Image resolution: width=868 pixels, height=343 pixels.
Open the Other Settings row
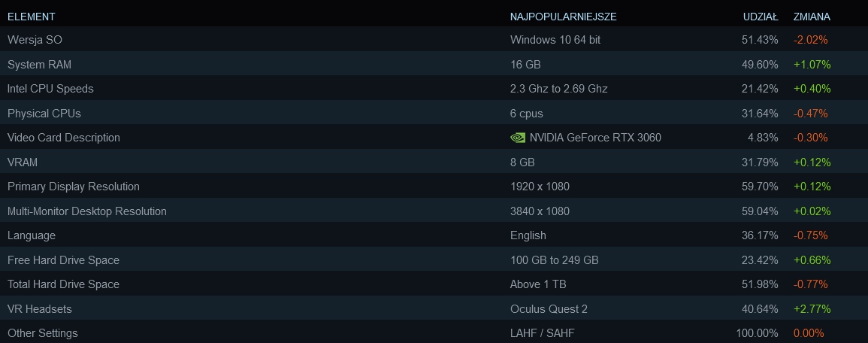coord(42,333)
